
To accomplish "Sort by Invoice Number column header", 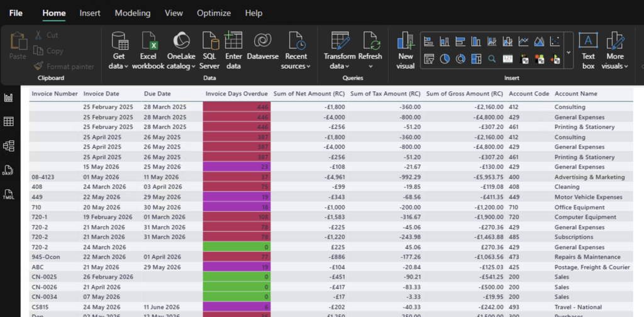I will (x=55, y=94).
